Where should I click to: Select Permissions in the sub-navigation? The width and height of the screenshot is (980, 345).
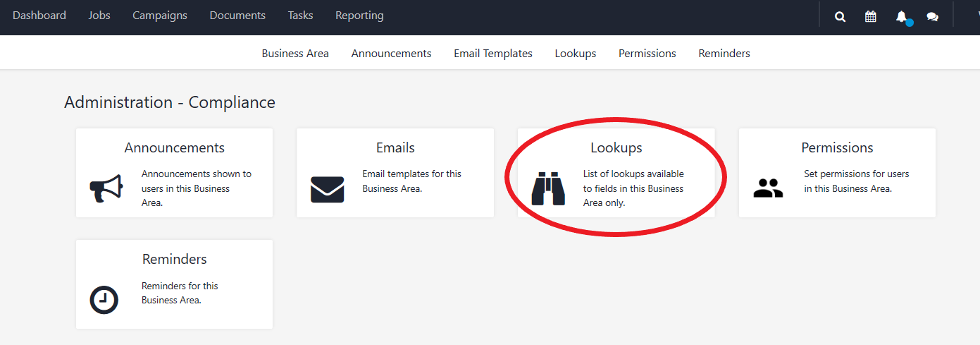click(x=647, y=54)
